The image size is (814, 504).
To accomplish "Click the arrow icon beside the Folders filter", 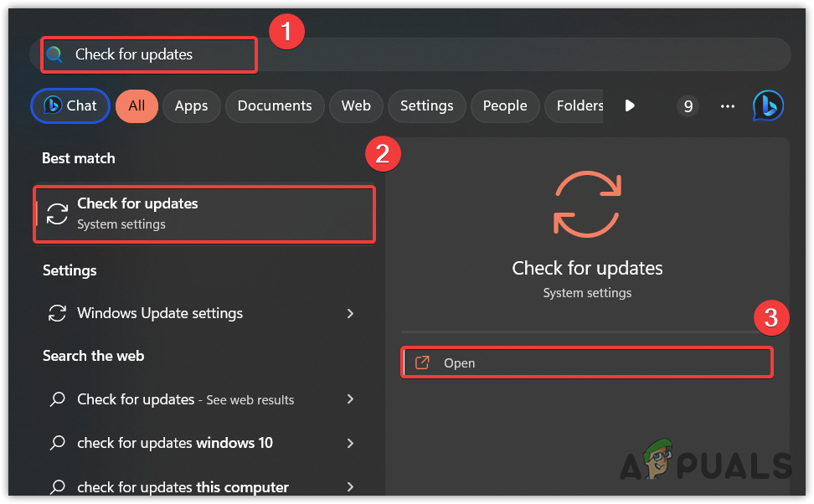I will click(x=630, y=105).
